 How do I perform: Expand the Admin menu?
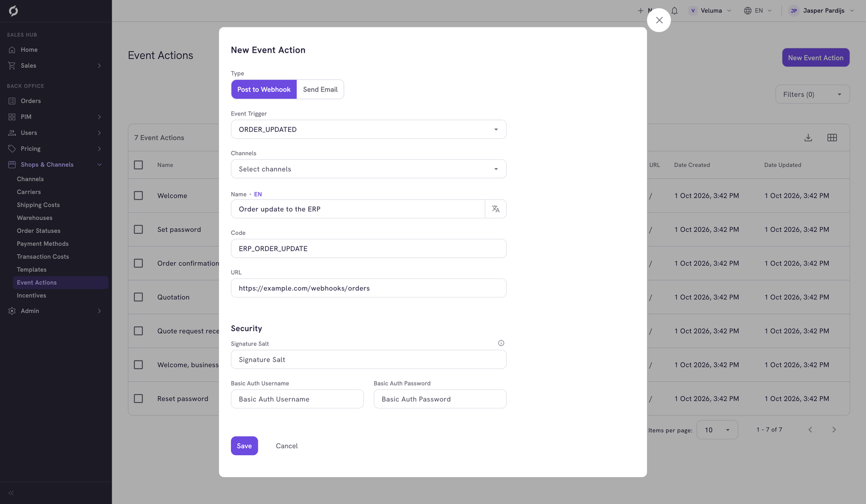(x=56, y=311)
